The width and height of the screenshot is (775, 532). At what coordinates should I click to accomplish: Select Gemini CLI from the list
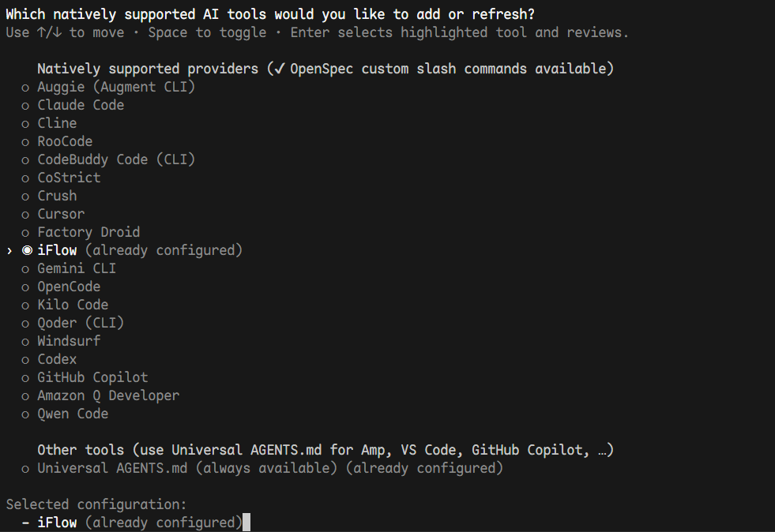pyautogui.click(x=77, y=268)
